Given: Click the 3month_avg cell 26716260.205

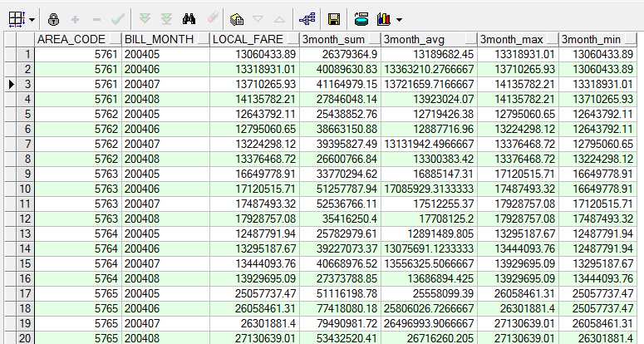Looking at the screenshot, I should pos(430,338).
